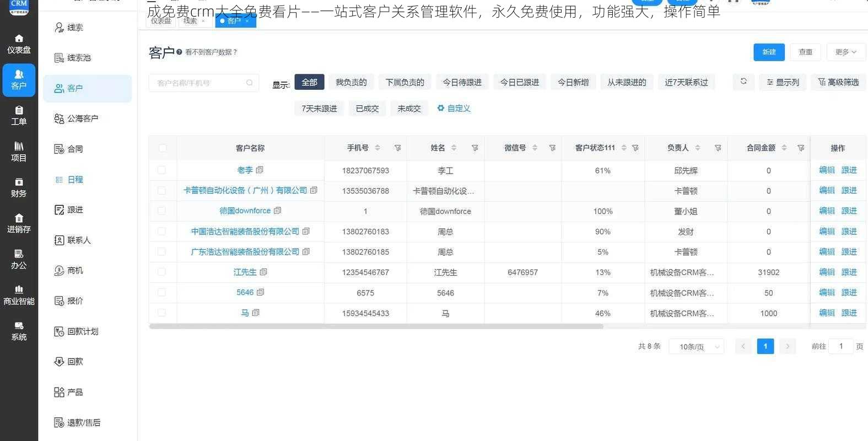Open the 高级筛选 advanced filter panel
The width and height of the screenshot is (868, 441).
pos(838,82)
